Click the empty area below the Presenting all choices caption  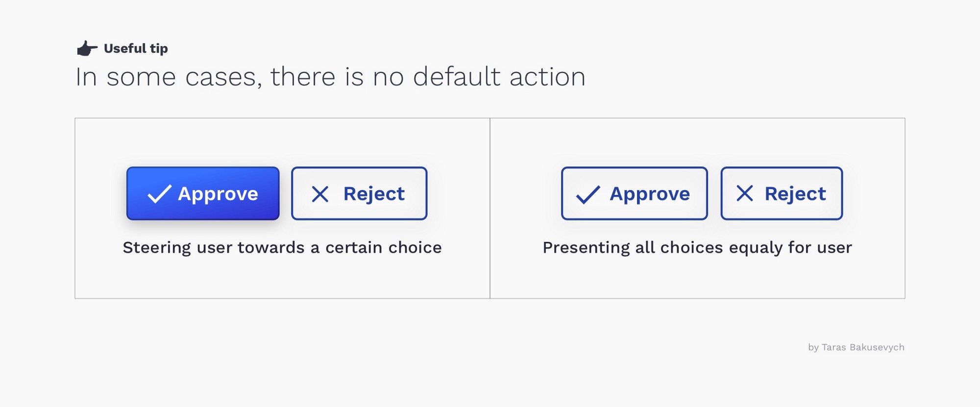coord(697,278)
